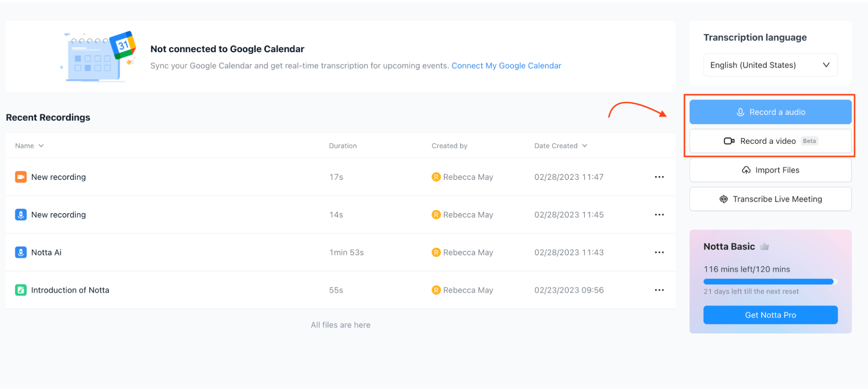
Task: Open more options for the 11:45 recording
Action: click(659, 215)
